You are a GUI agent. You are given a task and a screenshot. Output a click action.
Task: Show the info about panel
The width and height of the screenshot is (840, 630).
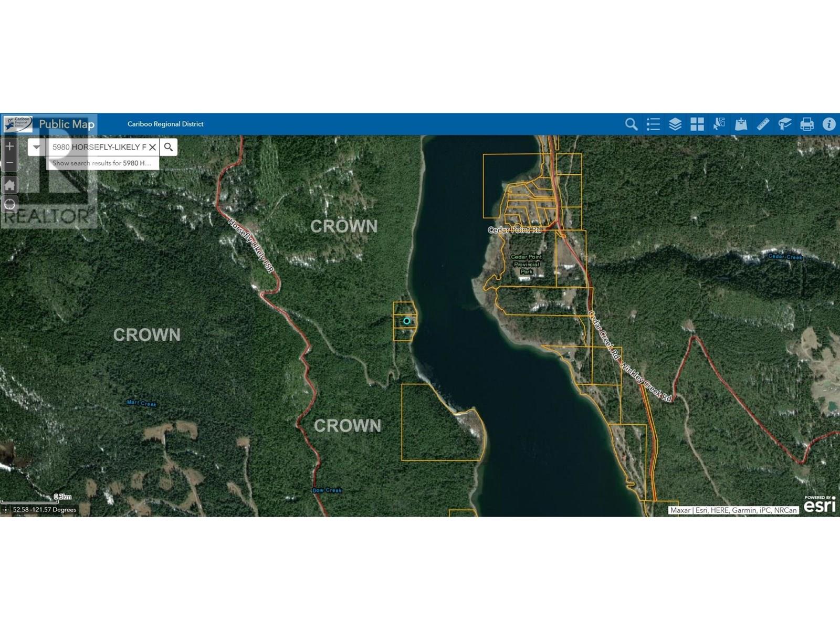829,124
